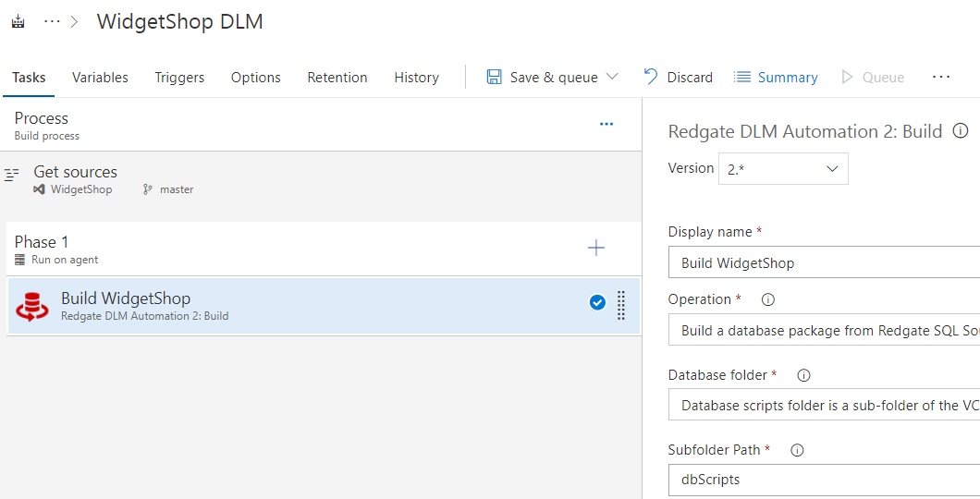Click the Run on agent server icon
Image resolution: width=980 pixels, height=499 pixels.
pyautogui.click(x=20, y=260)
